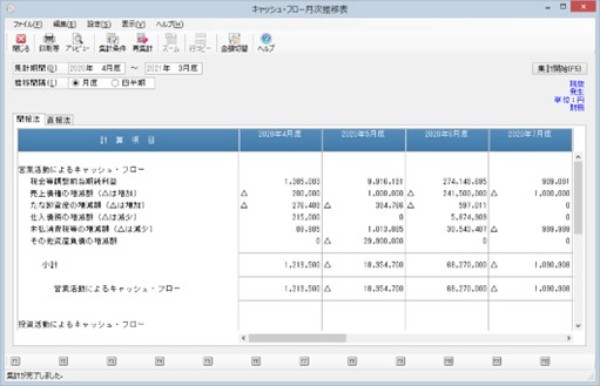Screen dimensions: 600x386
Task: Click the 金額切替 amount switch icon
Action: pos(234,42)
